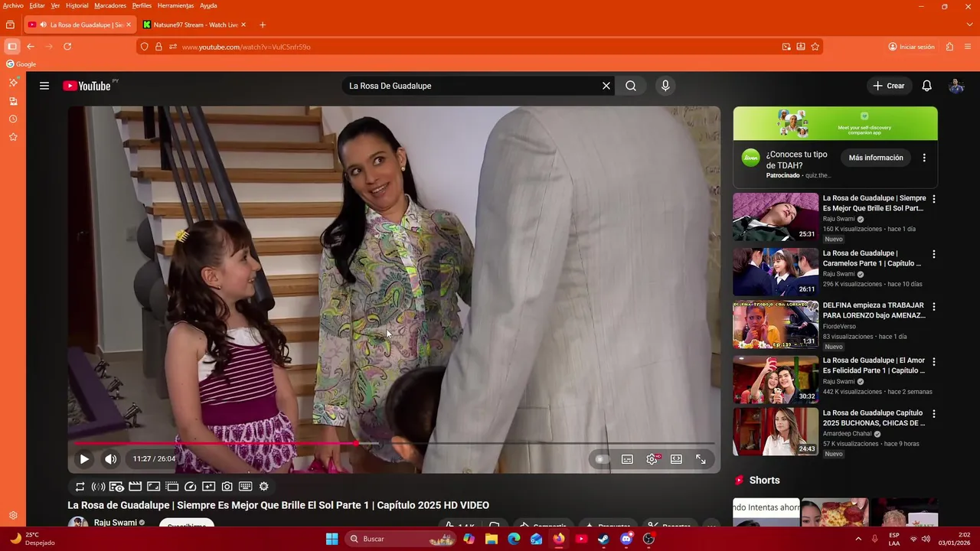This screenshot has width=980, height=551.
Task: Start voice search with microphone
Action: pyautogui.click(x=665, y=86)
